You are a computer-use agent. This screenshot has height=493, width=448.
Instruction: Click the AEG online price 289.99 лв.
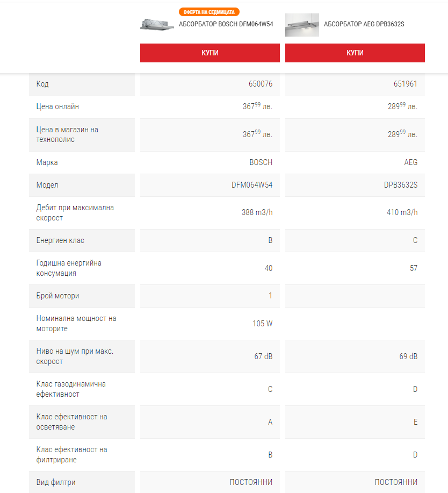coord(402,106)
